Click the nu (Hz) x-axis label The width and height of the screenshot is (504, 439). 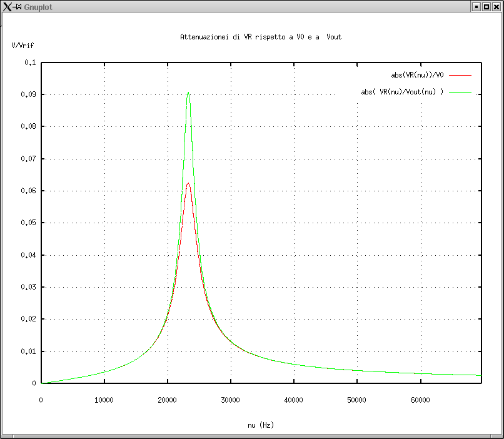pos(261,425)
